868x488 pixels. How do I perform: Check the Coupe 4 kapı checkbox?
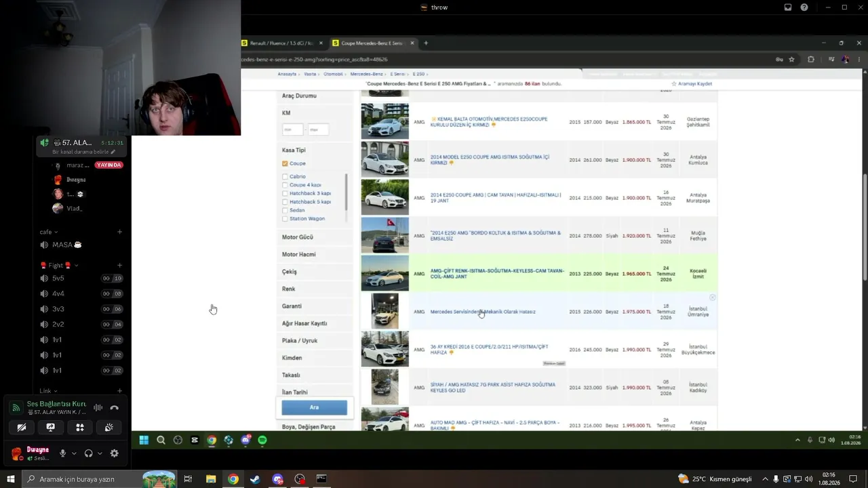[x=285, y=185]
